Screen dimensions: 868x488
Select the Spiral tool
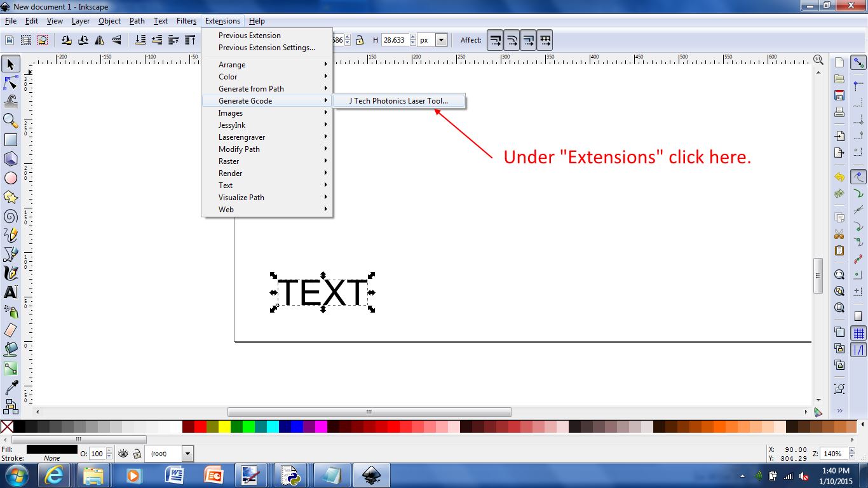click(10, 216)
